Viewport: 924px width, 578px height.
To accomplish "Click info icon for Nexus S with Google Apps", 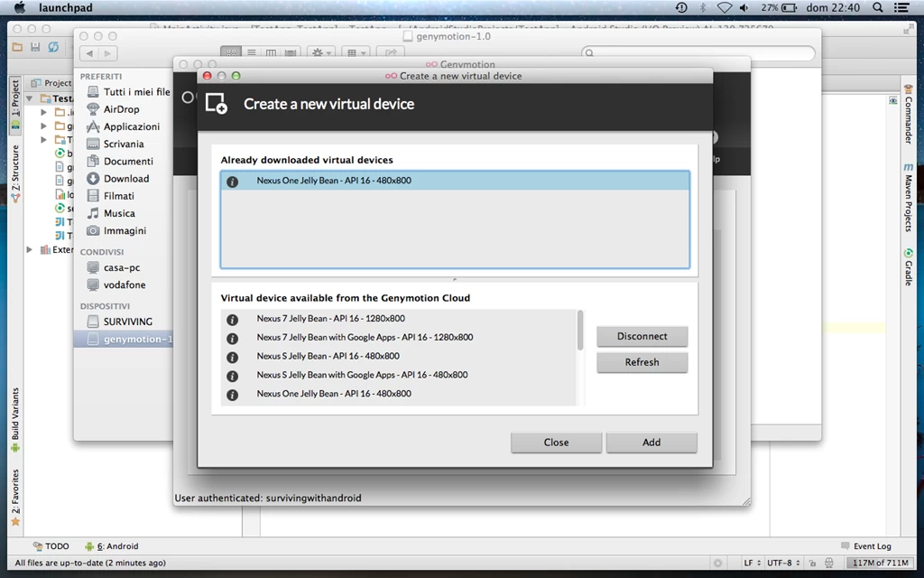I will (x=232, y=377).
